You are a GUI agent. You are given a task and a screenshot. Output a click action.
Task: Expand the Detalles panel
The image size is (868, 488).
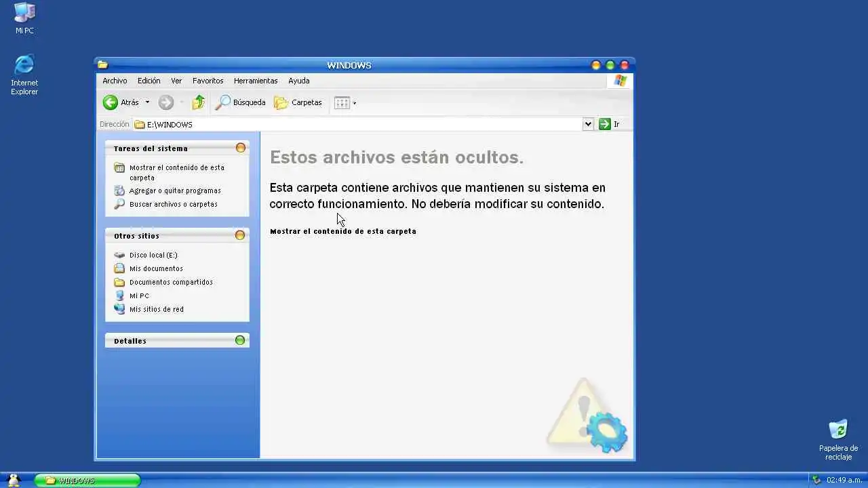[240, 340]
